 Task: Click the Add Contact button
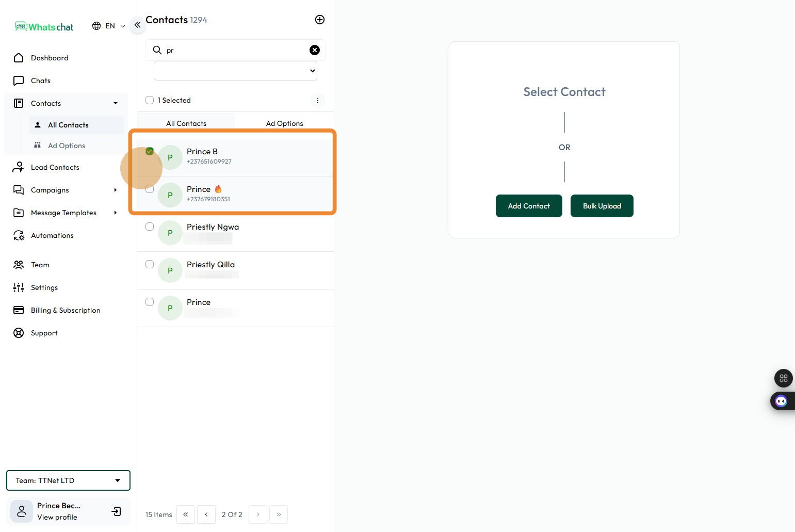tap(529, 206)
